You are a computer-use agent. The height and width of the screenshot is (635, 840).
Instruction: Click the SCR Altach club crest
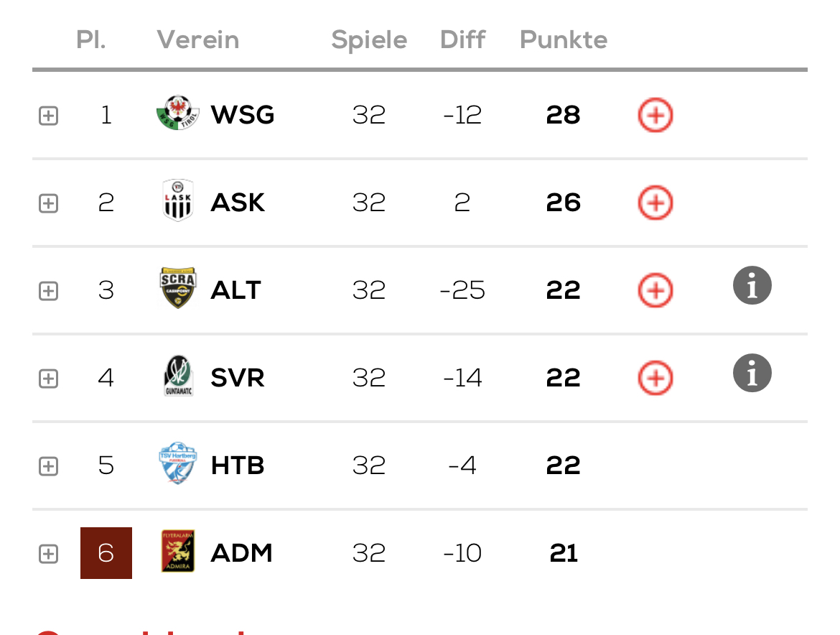178,288
